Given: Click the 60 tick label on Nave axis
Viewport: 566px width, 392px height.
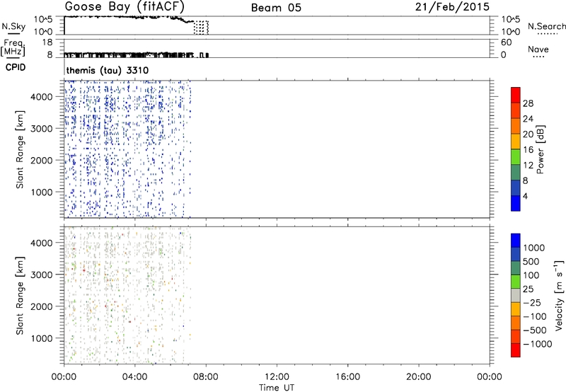Looking at the screenshot, I should 506,42.
